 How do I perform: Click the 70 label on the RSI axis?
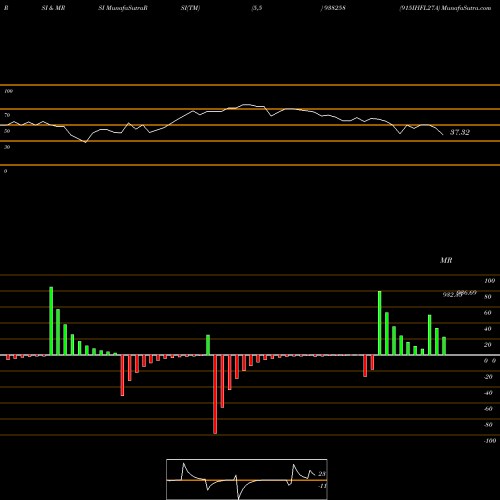pyautogui.click(x=7, y=115)
